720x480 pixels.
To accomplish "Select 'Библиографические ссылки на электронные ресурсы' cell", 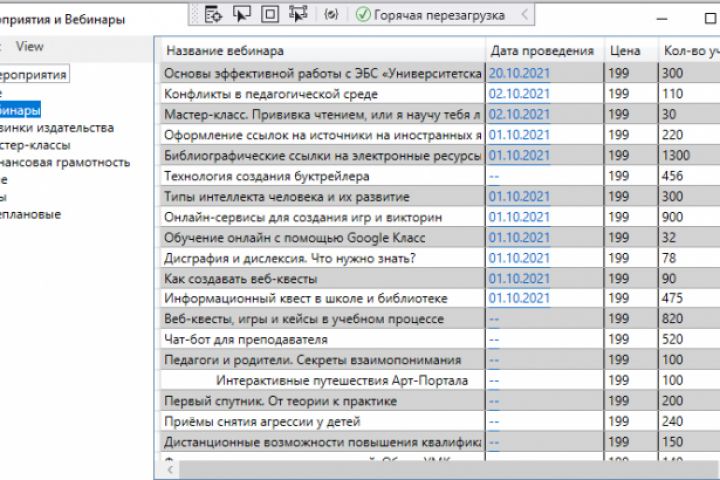I will (323, 155).
